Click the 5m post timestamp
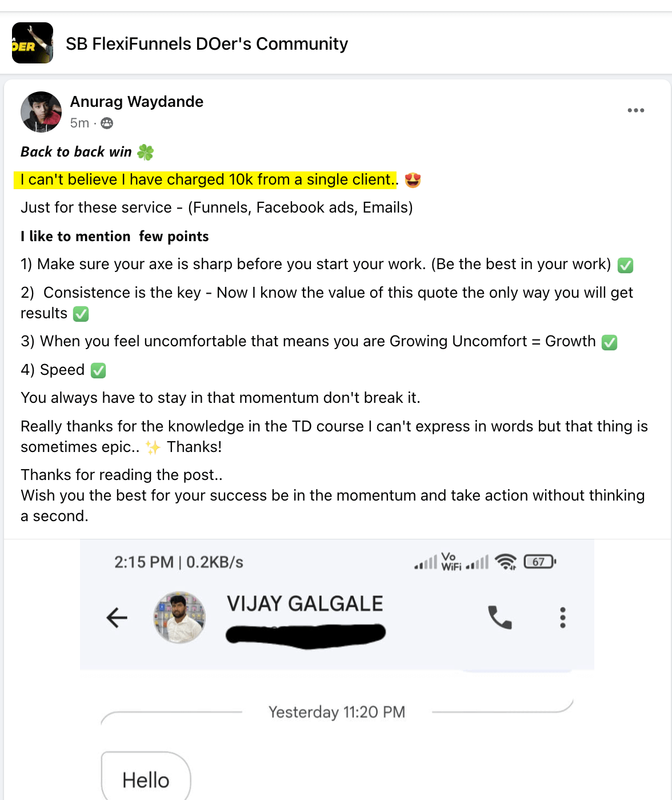The width and height of the screenshot is (672, 800). [x=79, y=123]
